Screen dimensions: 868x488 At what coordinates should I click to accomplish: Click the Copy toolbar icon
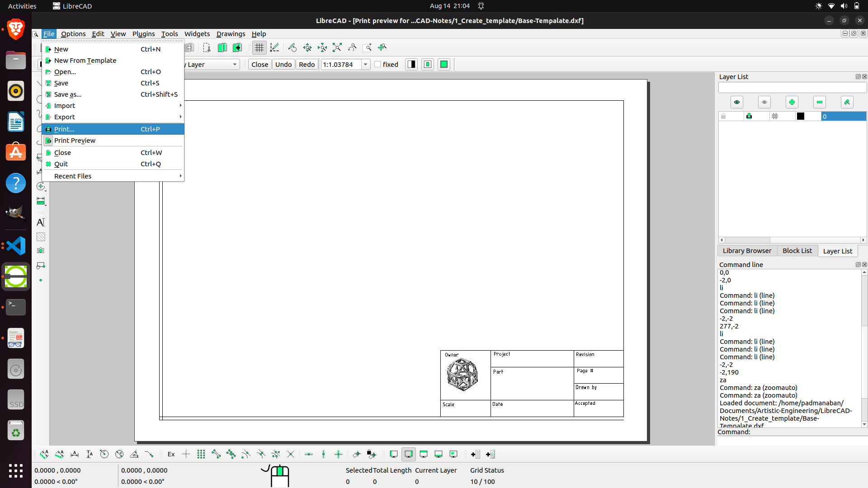click(x=222, y=47)
